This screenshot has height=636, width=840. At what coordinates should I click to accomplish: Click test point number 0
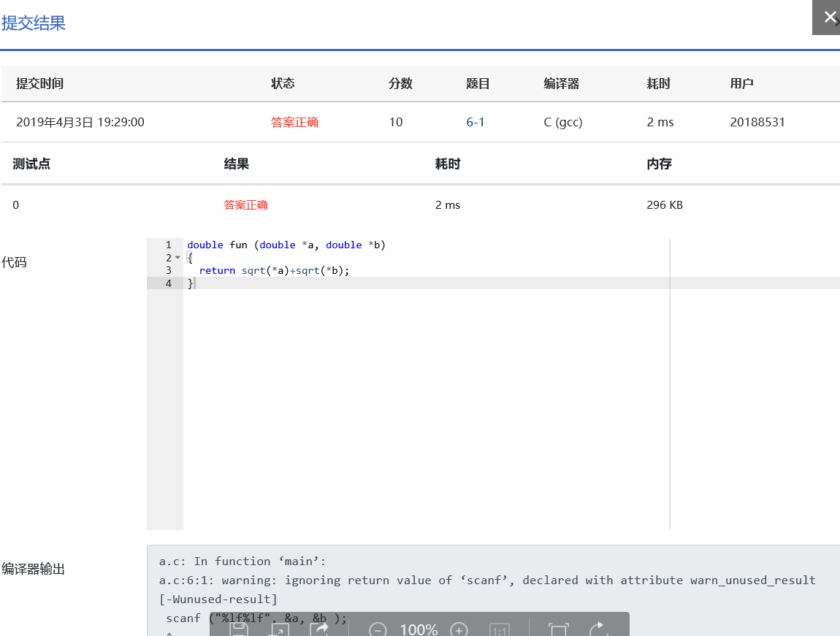15,205
